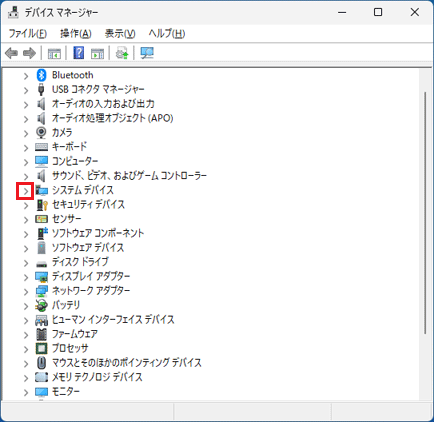Click the メモリ テクノロジ デバイス icon
The height and width of the screenshot is (422, 434).
[41, 377]
